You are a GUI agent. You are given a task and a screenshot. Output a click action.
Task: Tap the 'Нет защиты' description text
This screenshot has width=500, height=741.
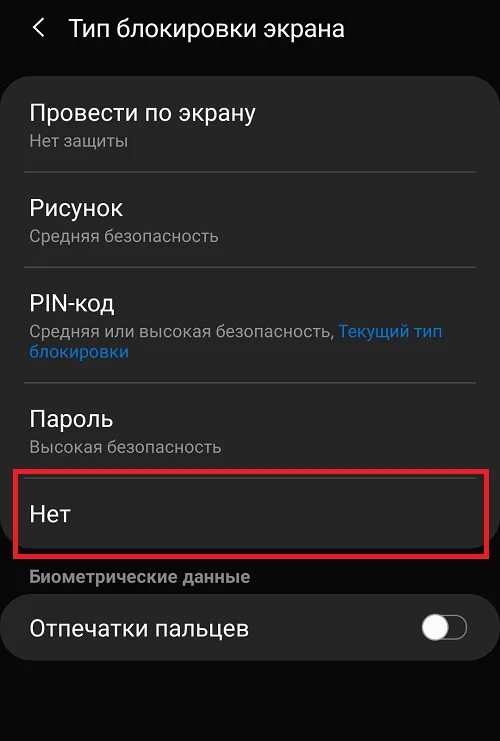78,141
